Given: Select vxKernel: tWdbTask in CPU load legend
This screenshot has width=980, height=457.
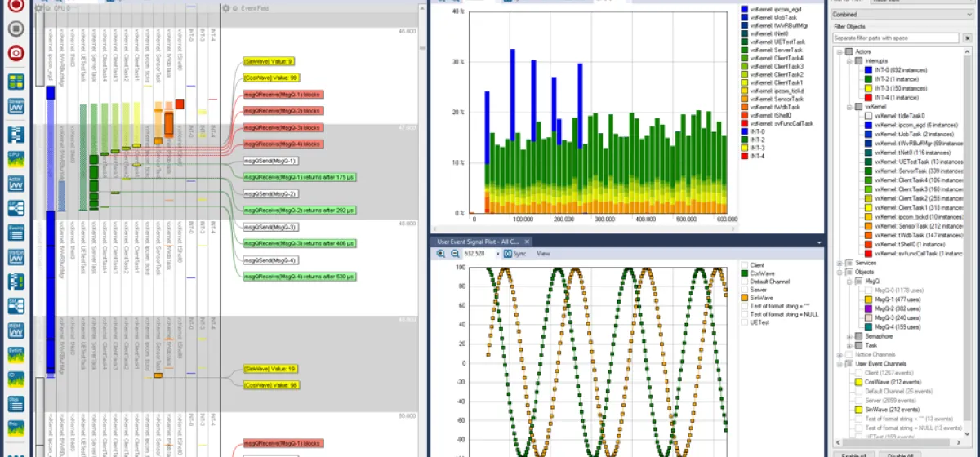Looking at the screenshot, I should click(777, 107).
